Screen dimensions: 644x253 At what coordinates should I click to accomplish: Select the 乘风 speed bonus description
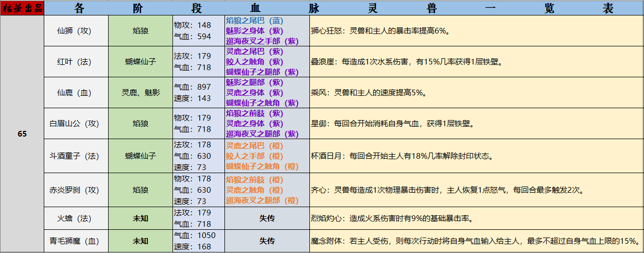pyautogui.click(x=476, y=93)
